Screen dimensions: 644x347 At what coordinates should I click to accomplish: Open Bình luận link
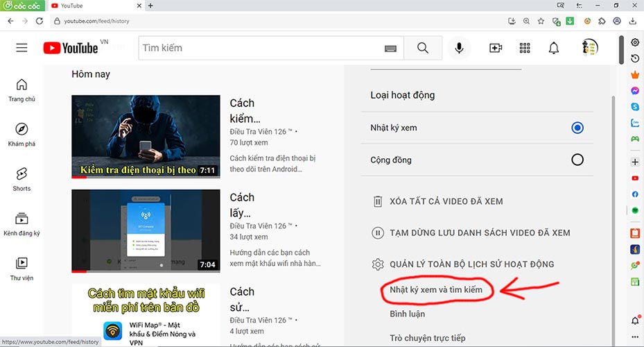(408, 314)
